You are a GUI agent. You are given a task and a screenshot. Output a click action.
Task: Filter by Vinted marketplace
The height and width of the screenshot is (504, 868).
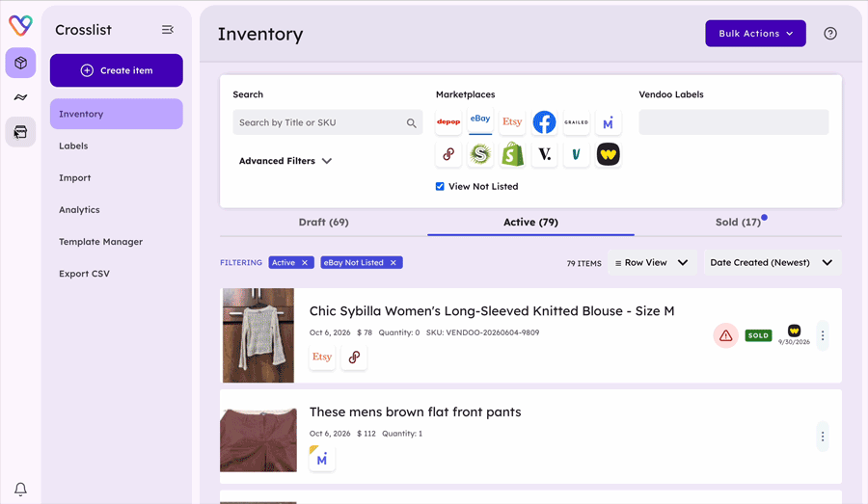[x=577, y=154]
